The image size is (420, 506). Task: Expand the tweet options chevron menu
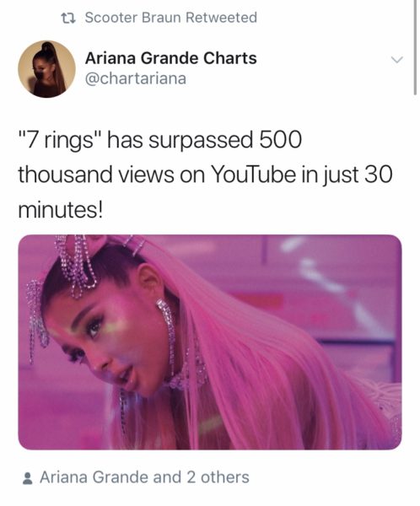tap(396, 60)
